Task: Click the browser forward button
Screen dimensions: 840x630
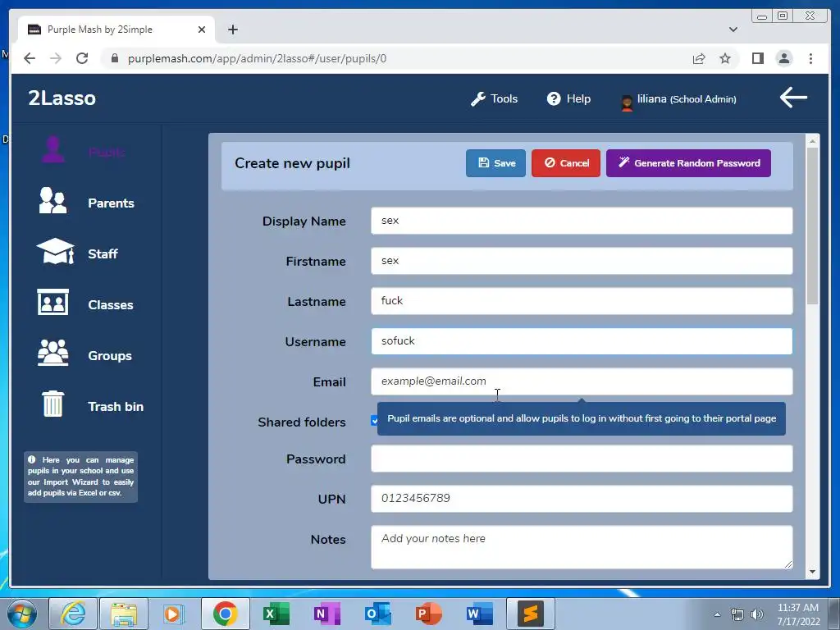Action: tap(56, 58)
